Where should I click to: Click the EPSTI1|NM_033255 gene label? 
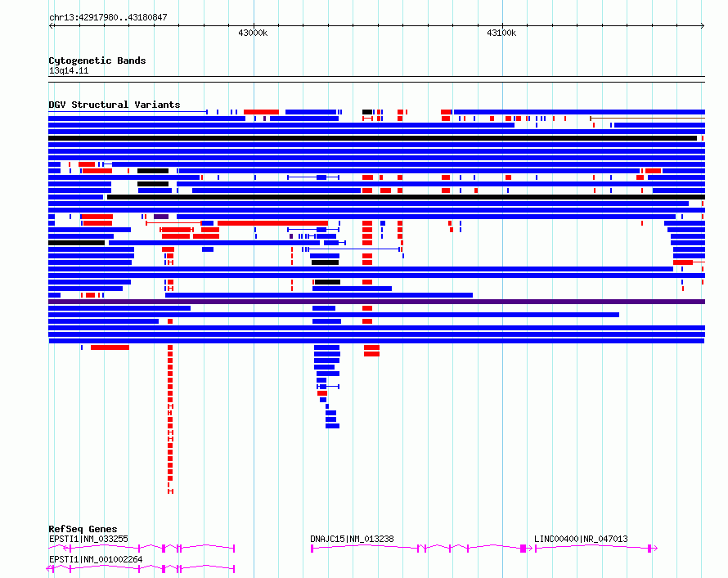(88, 539)
